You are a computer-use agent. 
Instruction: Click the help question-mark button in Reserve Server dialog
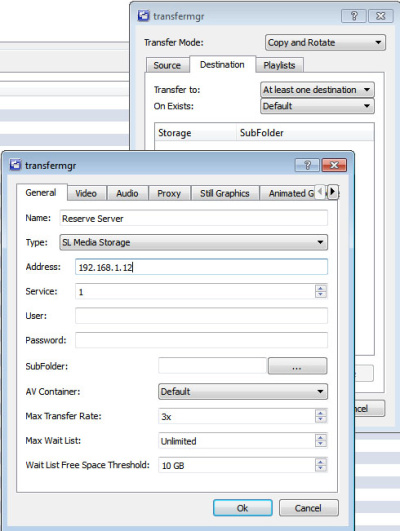pos(307,165)
